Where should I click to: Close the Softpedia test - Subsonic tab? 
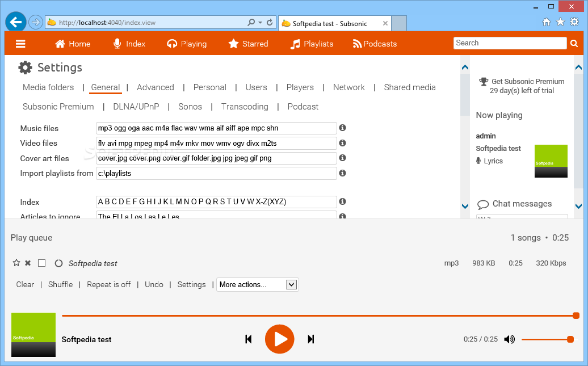pyautogui.click(x=385, y=23)
